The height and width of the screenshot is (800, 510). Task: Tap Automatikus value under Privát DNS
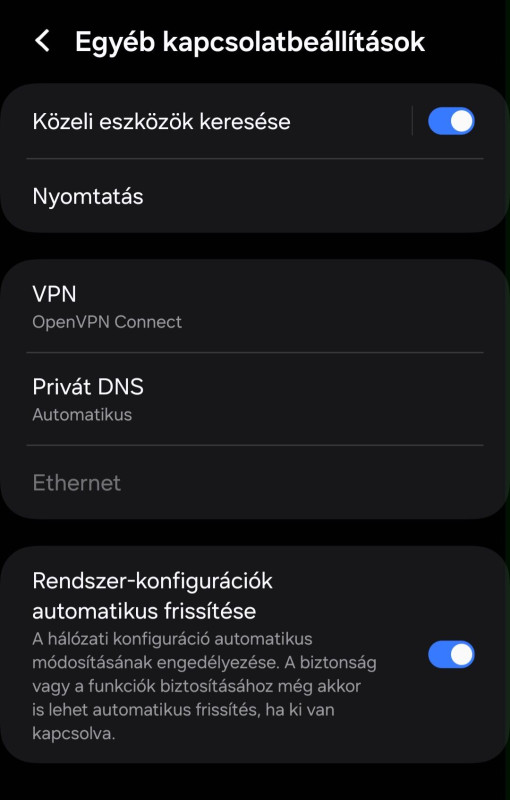point(82,415)
